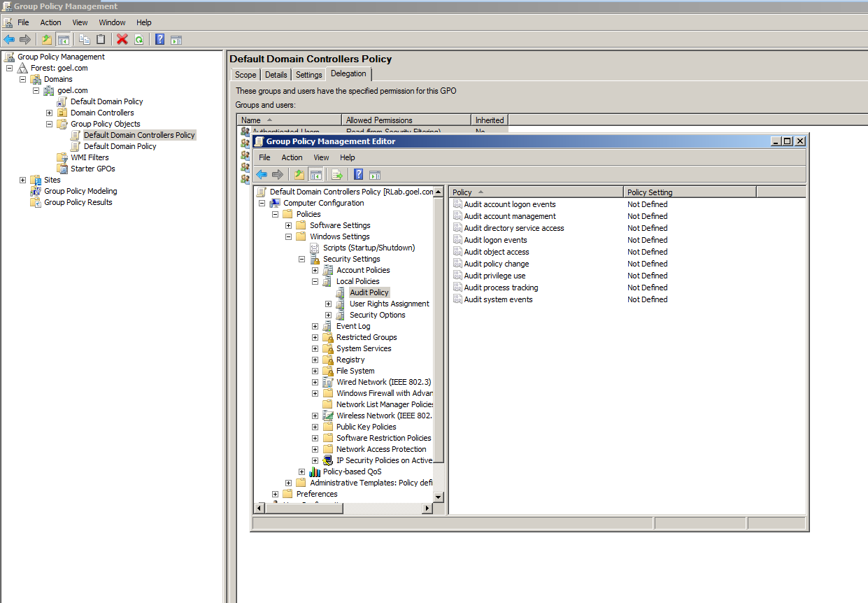The image size is (868, 603).
Task: Click Not Defined for Audit system events
Action: 647,299
